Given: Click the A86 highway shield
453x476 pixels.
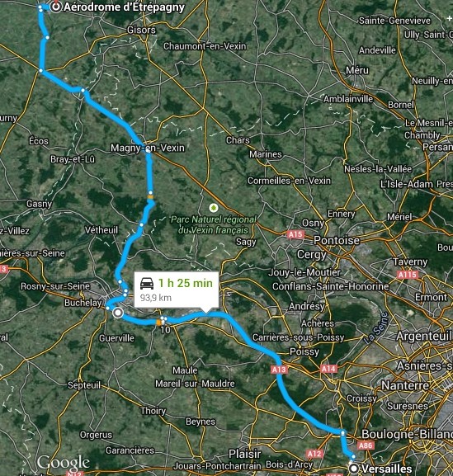Looking at the screenshot, I should pos(366,445).
